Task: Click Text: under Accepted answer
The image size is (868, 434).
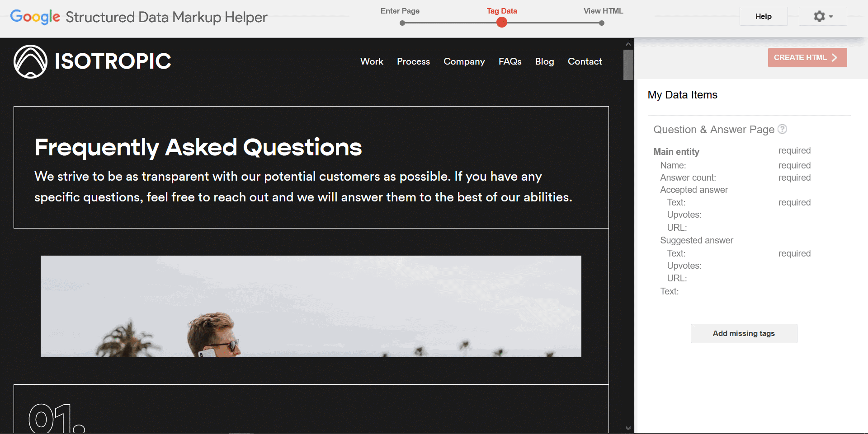Action: tap(676, 202)
